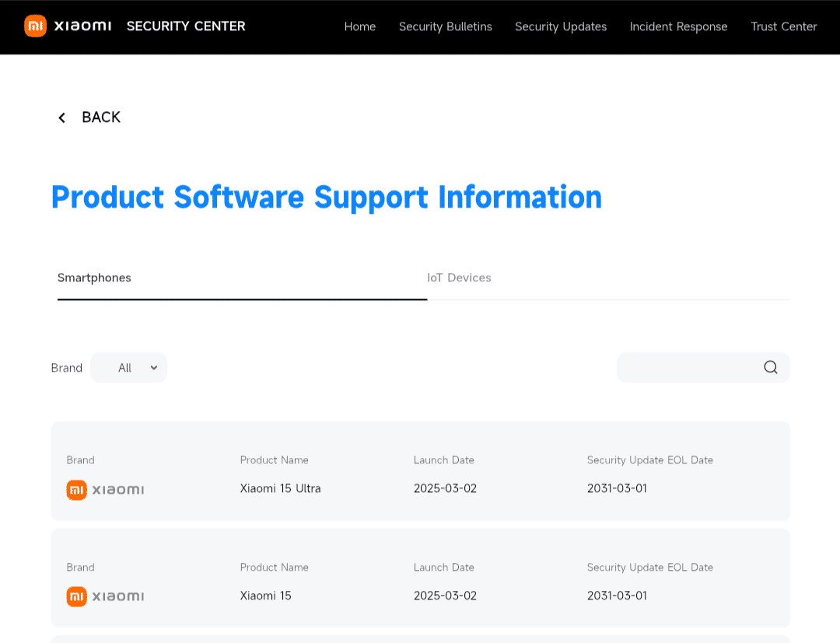Navigate to the Trust Center page

click(x=784, y=26)
